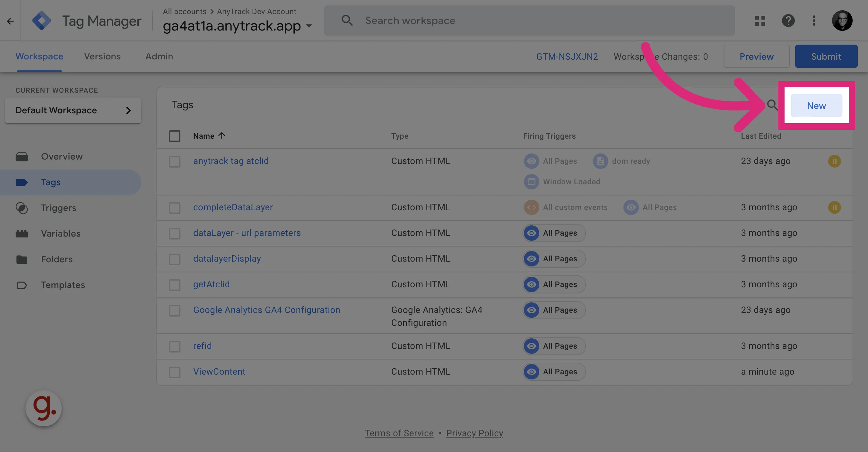Open the completeDataLayer tag
The width and height of the screenshot is (868, 452).
pos(233,207)
